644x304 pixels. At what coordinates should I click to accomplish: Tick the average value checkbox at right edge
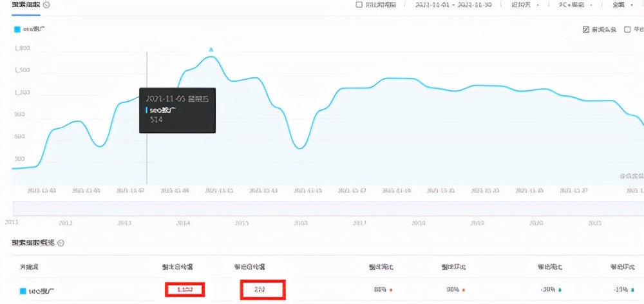[627, 30]
